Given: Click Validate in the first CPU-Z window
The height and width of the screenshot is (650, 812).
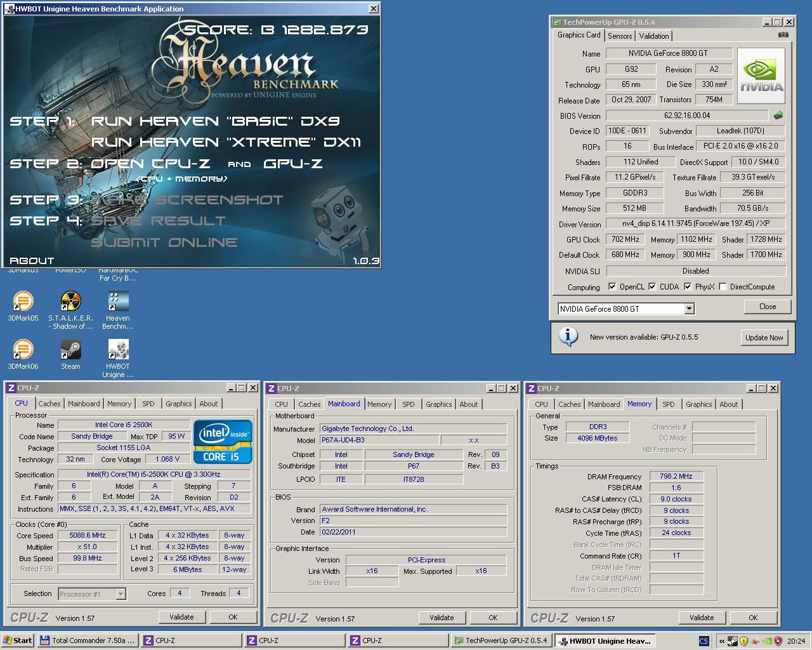Looking at the screenshot, I should (181, 617).
